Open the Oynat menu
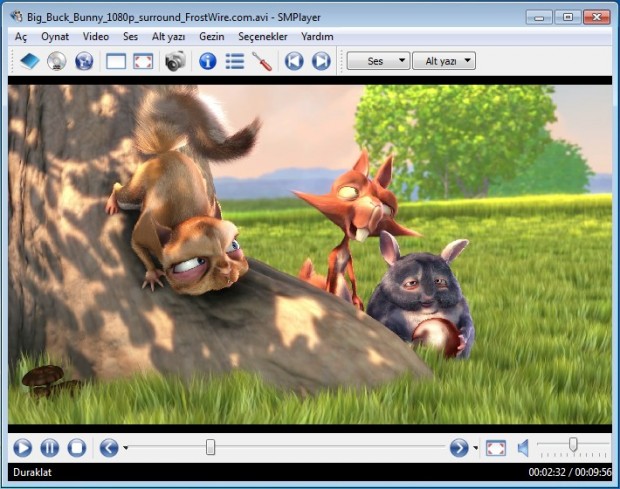Screen dimensions: 620x489 (x=55, y=36)
